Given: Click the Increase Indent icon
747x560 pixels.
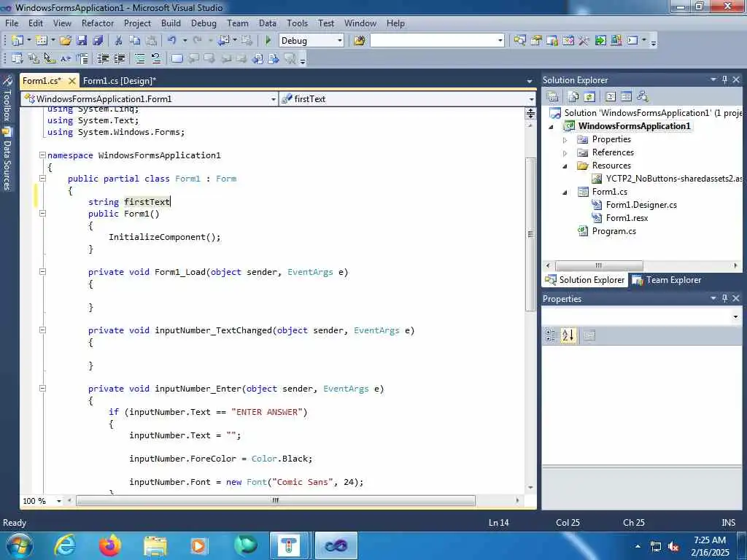Looking at the screenshot, I should tap(119, 59).
